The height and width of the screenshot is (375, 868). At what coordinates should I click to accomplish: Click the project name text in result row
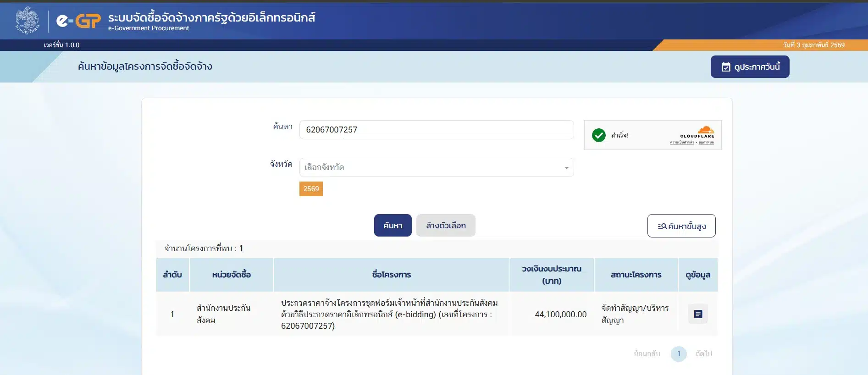[390, 314]
